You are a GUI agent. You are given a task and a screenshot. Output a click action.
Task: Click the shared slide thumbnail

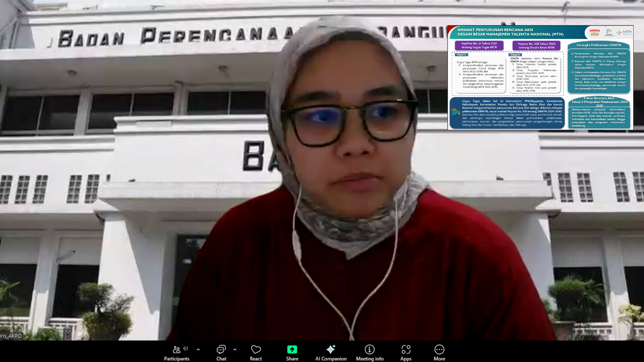[x=540, y=77]
